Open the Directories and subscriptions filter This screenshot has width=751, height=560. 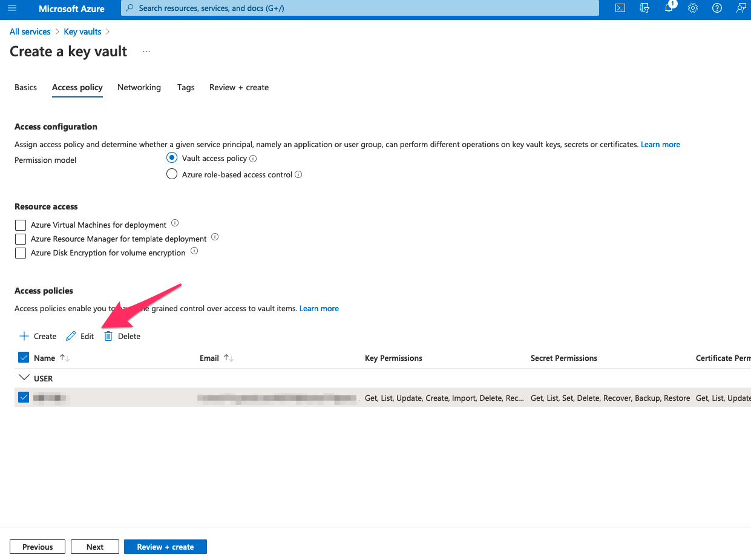click(x=644, y=8)
